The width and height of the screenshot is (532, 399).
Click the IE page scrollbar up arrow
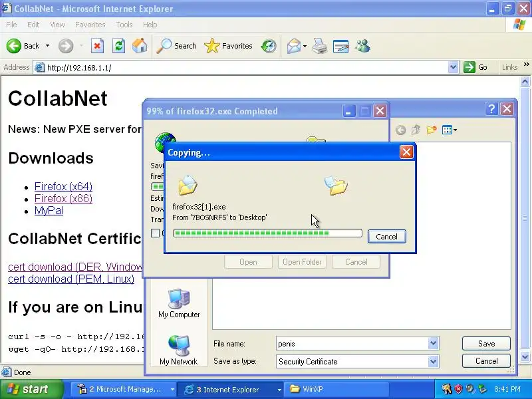[x=525, y=81]
